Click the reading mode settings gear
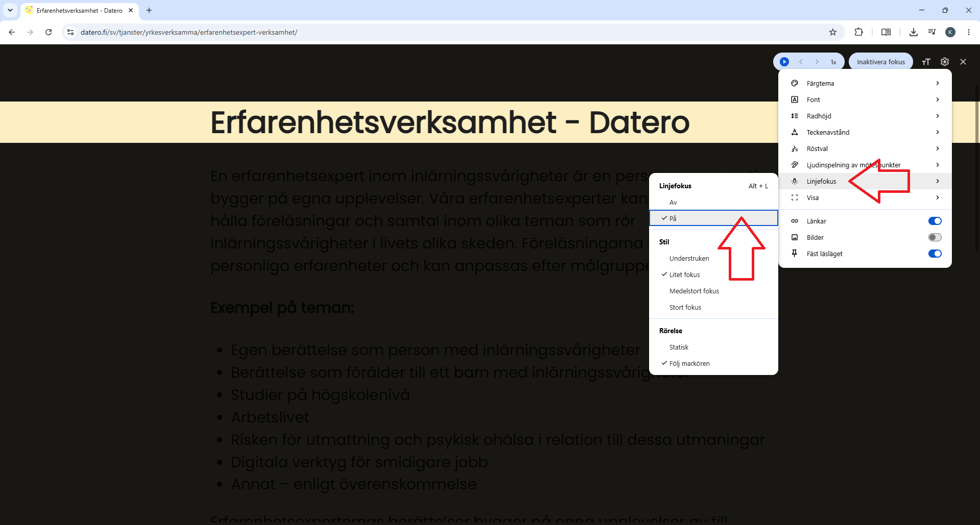Image resolution: width=980 pixels, height=525 pixels. (945, 62)
